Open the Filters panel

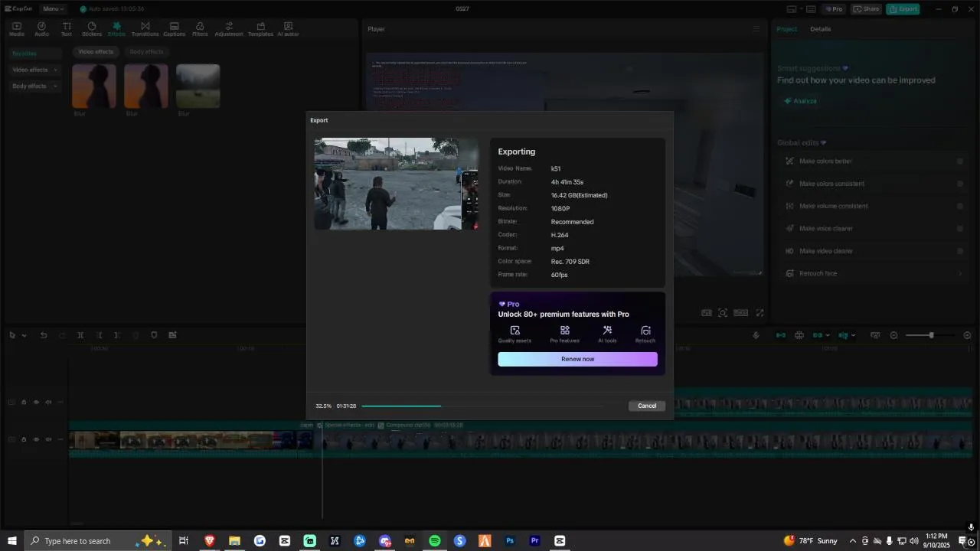(x=200, y=29)
